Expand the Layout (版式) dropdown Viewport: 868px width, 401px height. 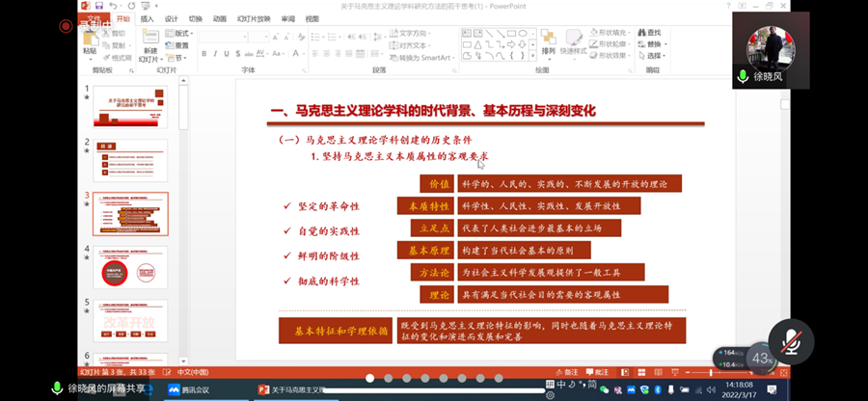coord(179,34)
